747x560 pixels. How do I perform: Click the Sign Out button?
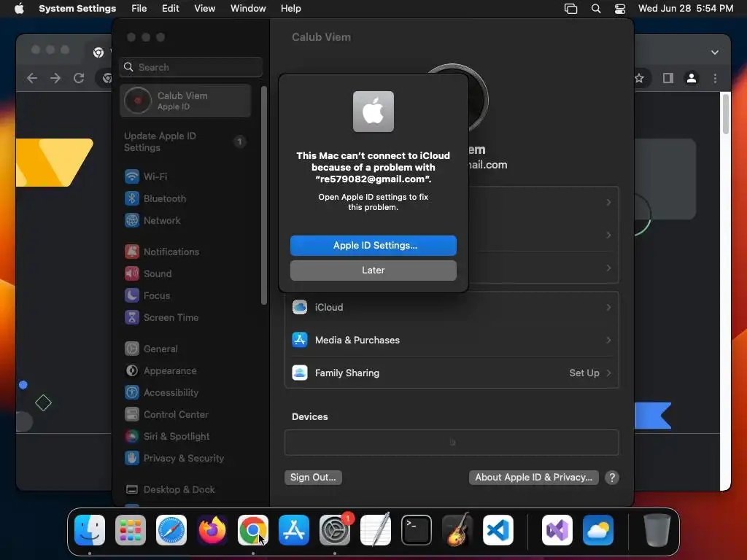pos(313,478)
